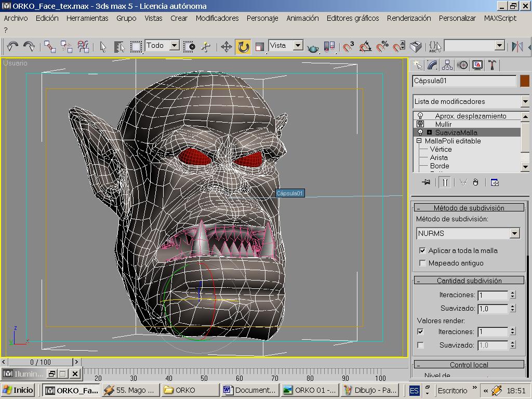This screenshot has width=532, height=399.
Task: Click the Remove Modifier trash icon
Action: [x=476, y=182]
